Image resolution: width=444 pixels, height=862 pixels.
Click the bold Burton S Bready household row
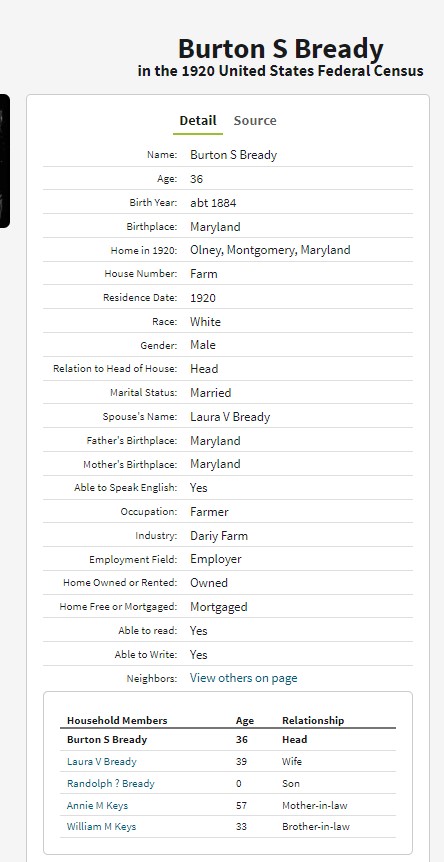pos(227,739)
